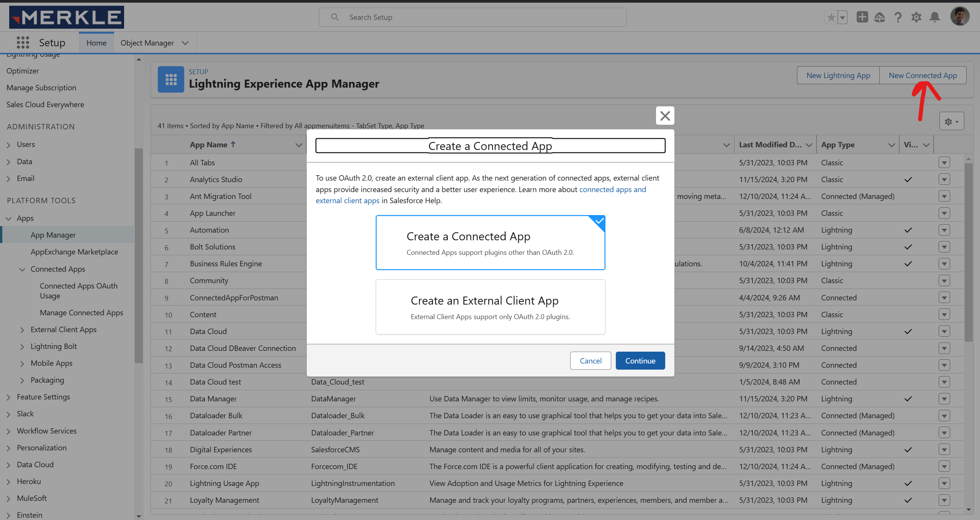980x520 pixels.
Task: Close the Create a Connected App dialog
Action: pyautogui.click(x=665, y=116)
